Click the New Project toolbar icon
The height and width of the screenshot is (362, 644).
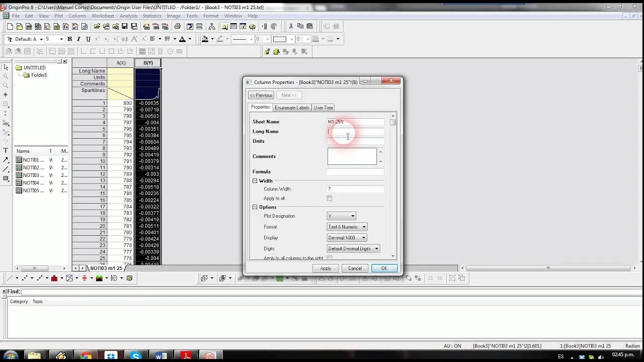[10, 27]
